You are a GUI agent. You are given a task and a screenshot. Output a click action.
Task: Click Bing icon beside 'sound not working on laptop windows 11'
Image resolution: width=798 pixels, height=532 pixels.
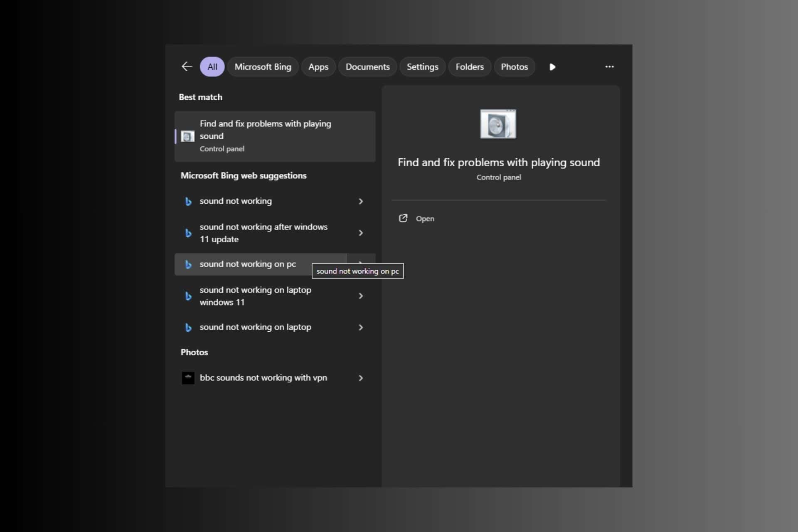(188, 296)
